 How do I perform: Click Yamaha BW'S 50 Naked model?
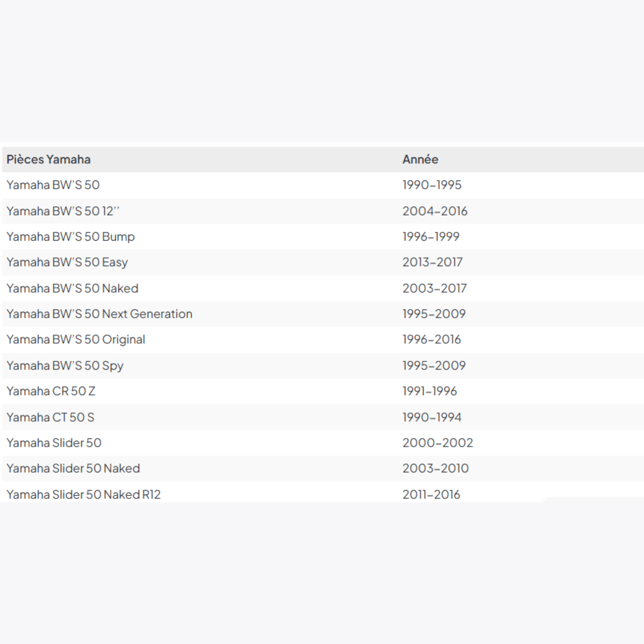[x=72, y=288]
